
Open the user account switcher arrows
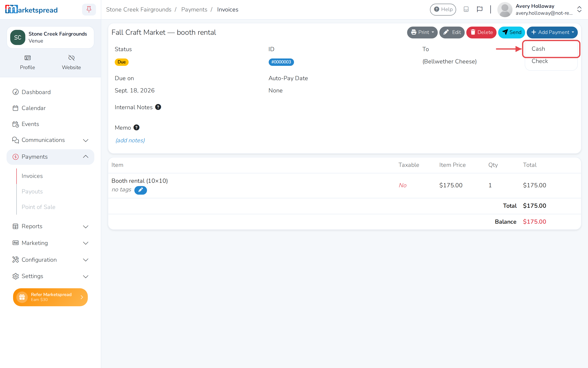pos(579,9)
